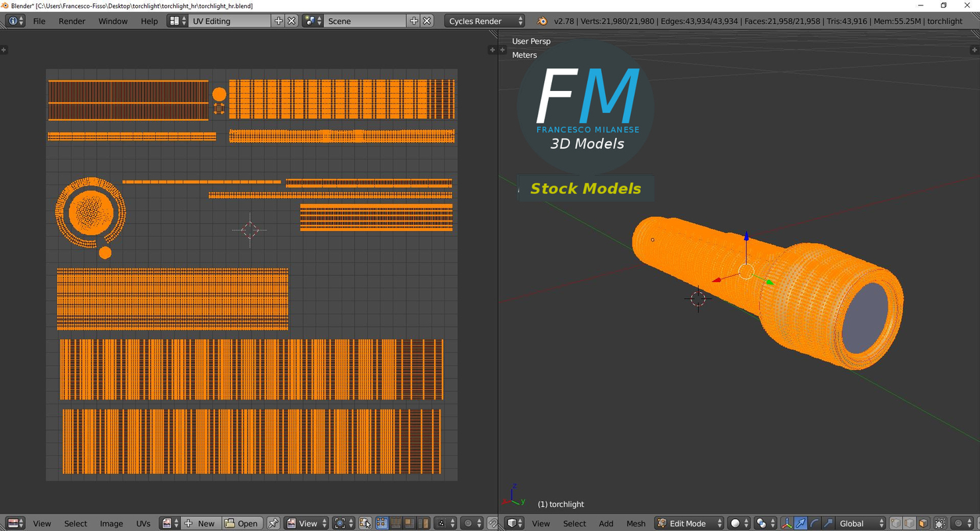Screen dimensions: 980x531
Task: Click the Blender logo icon in info header
Action: pos(542,21)
